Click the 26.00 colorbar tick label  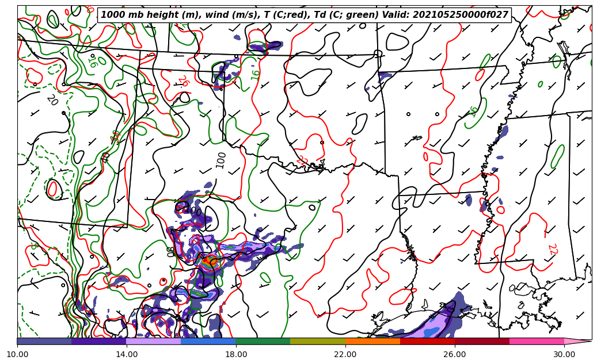pyautogui.click(x=455, y=354)
